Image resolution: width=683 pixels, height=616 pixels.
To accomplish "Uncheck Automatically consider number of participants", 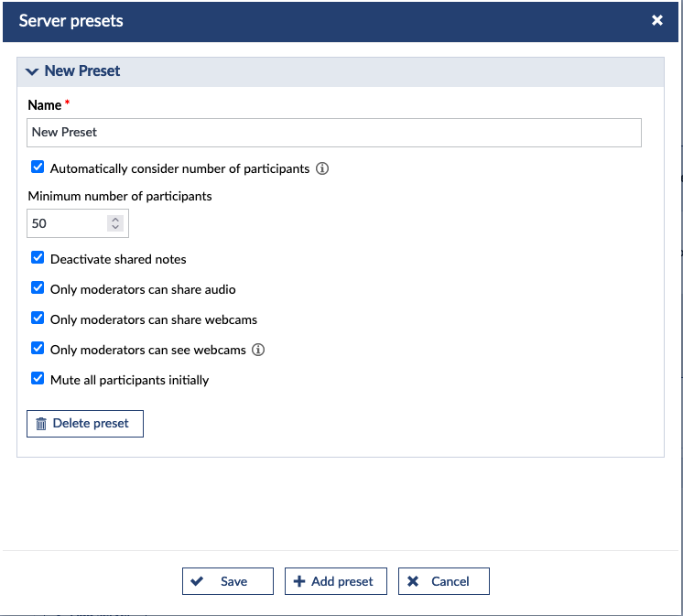I will click(x=38, y=168).
